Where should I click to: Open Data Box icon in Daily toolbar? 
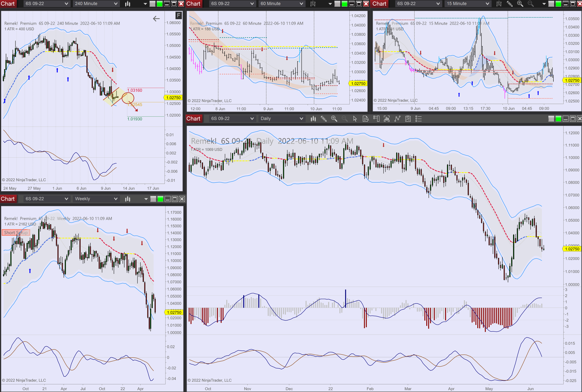[365, 119]
